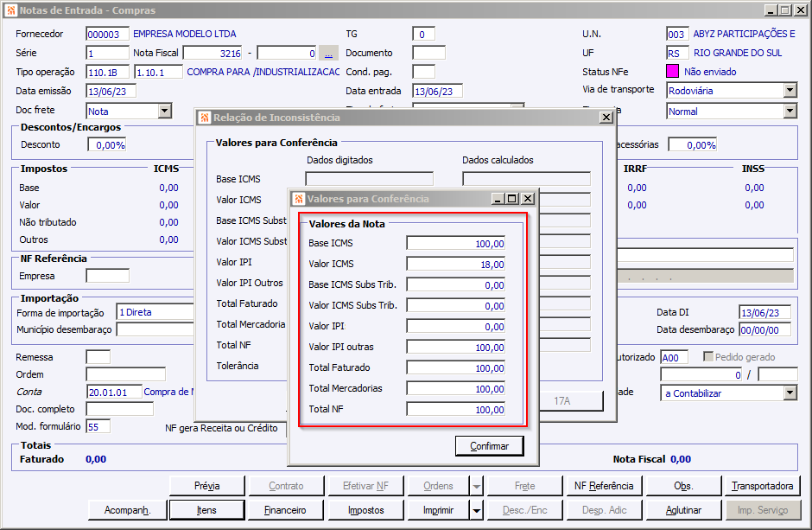
Task: Open the arrow next to Imprimir button
Action: (x=477, y=510)
